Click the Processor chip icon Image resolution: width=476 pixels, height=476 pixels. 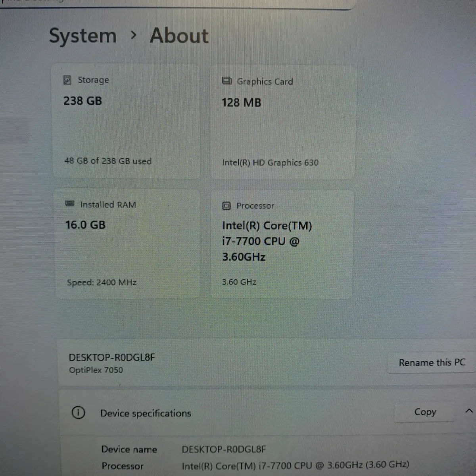pos(226,206)
